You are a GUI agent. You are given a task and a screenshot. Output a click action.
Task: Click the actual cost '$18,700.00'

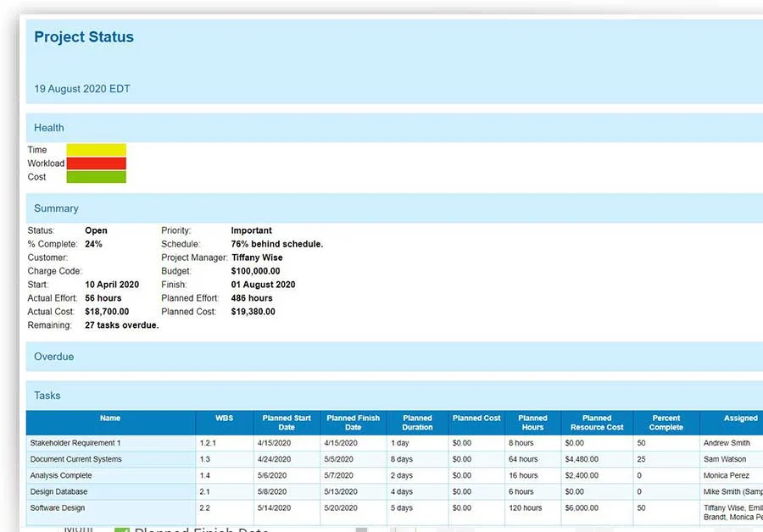point(107,312)
